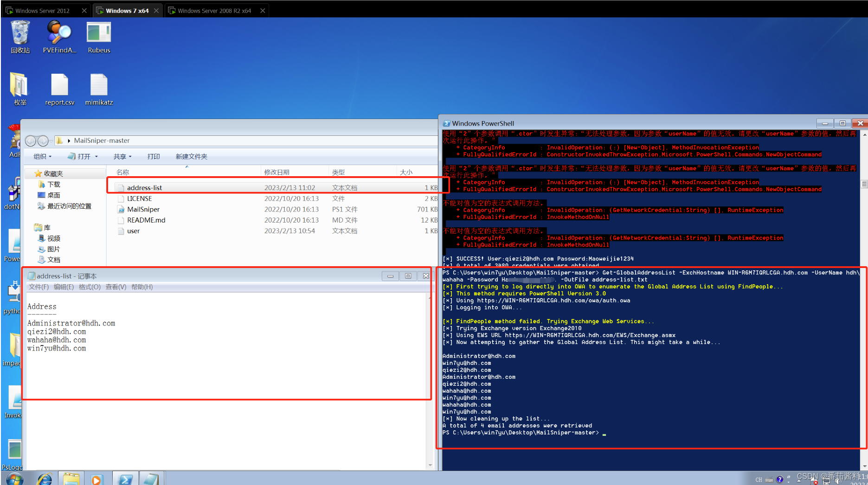Launch Internet Explorer from taskbar
This screenshot has width=868, height=485.
pos(45,479)
